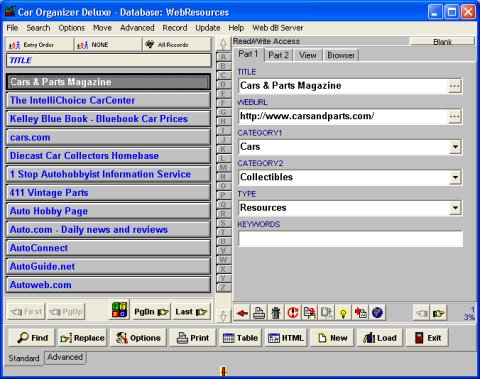This screenshot has height=379, width=480.
Task: Click the Find button
Action: (x=32, y=338)
